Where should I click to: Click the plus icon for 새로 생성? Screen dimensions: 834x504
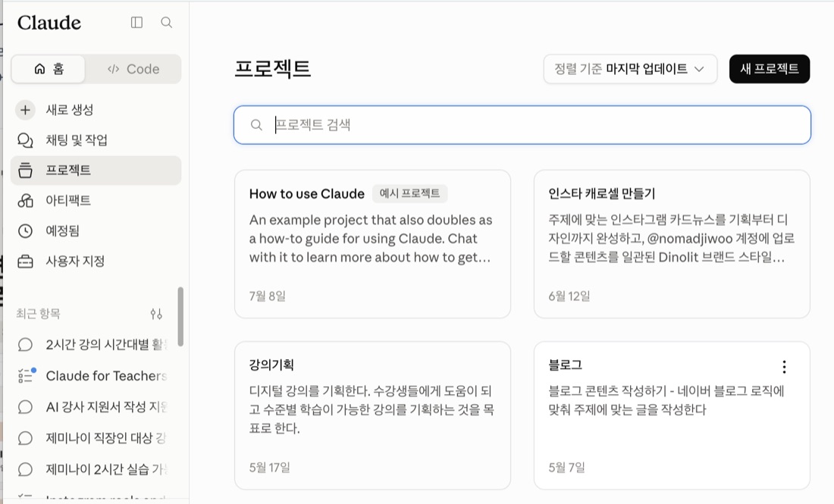(25, 110)
